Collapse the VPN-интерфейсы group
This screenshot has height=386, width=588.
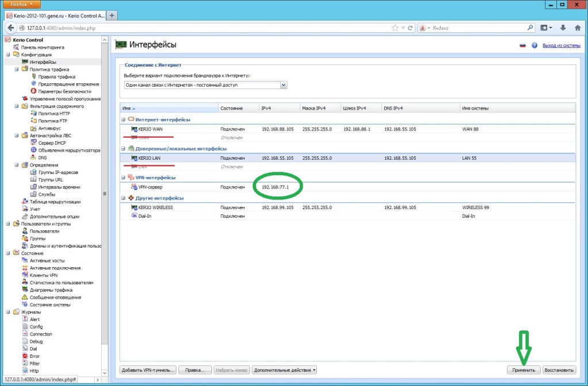click(123, 177)
